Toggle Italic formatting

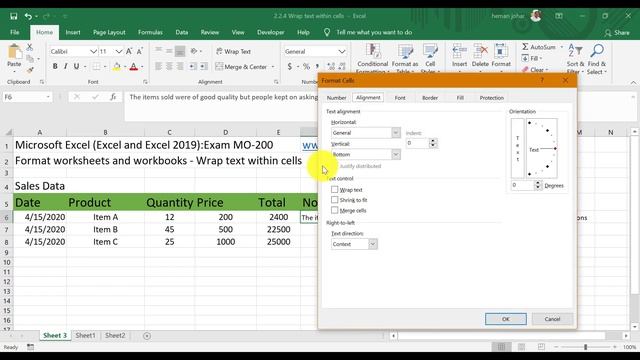click(65, 66)
